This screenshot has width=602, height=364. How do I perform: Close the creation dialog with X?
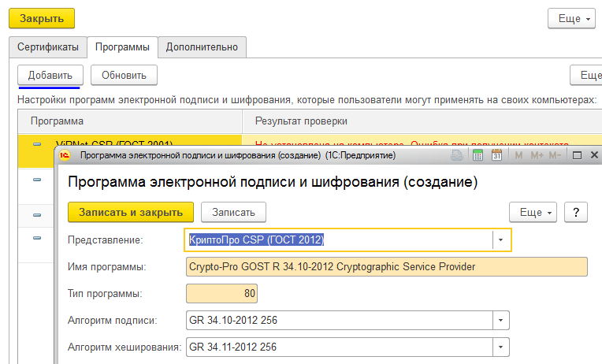[594, 154]
